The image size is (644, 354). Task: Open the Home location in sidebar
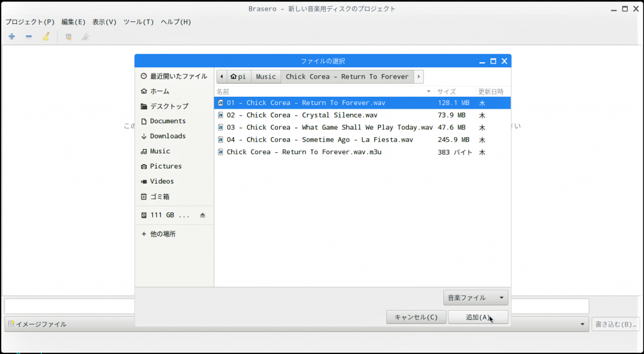(x=174, y=91)
